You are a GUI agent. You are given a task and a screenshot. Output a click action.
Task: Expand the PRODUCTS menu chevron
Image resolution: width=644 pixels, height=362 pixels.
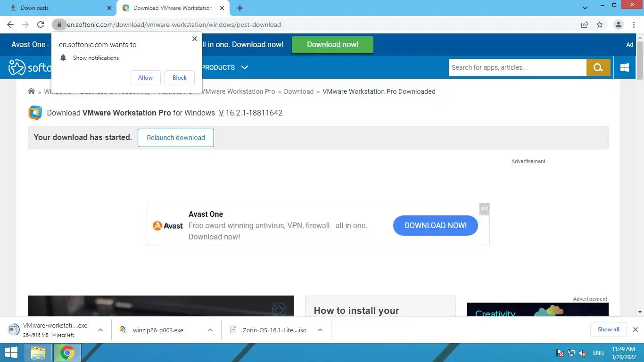click(245, 67)
